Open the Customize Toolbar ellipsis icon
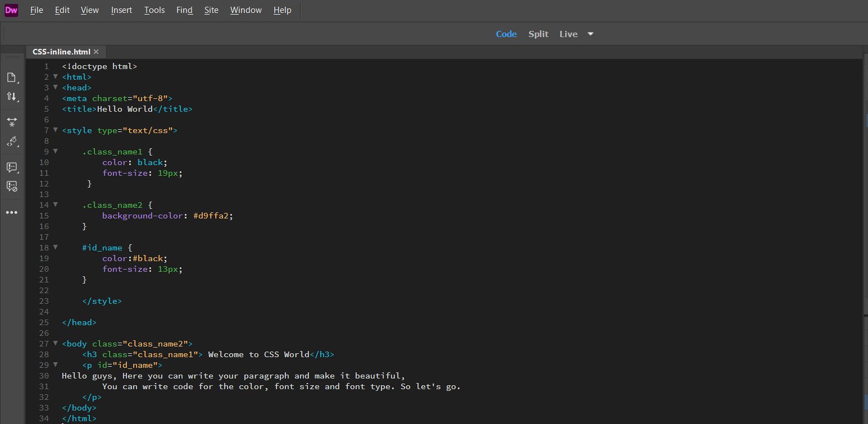 click(x=12, y=213)
